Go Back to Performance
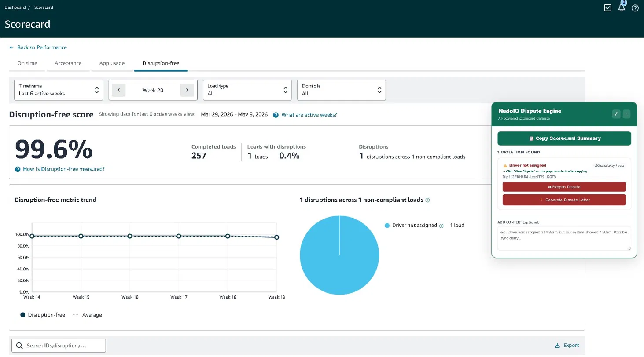This screenshot has width=644, height=357. click(42, 47)
